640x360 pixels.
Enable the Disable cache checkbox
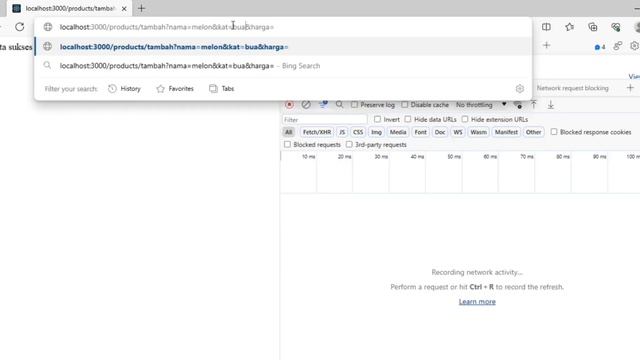pos(404,105)
